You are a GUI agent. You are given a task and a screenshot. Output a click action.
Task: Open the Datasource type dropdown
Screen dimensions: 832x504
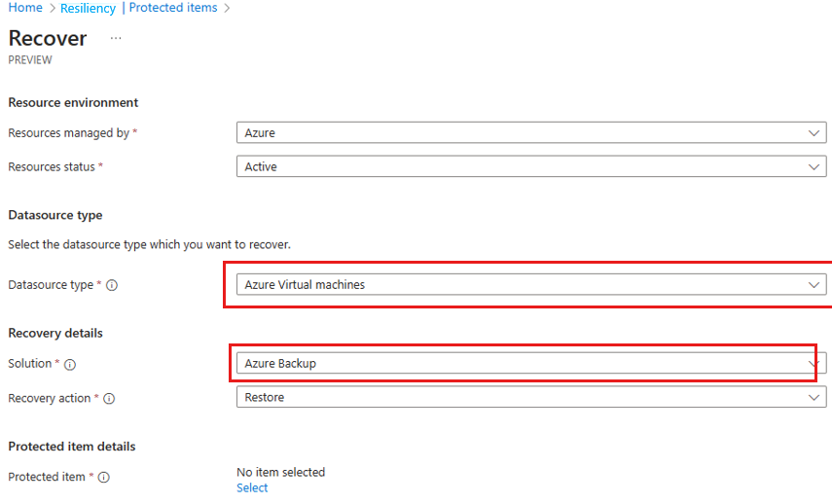531,284
